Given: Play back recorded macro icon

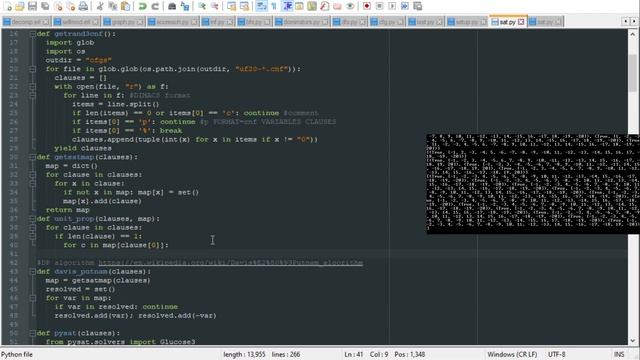Looking at the screenshot, I should click(x=392, y=6).
